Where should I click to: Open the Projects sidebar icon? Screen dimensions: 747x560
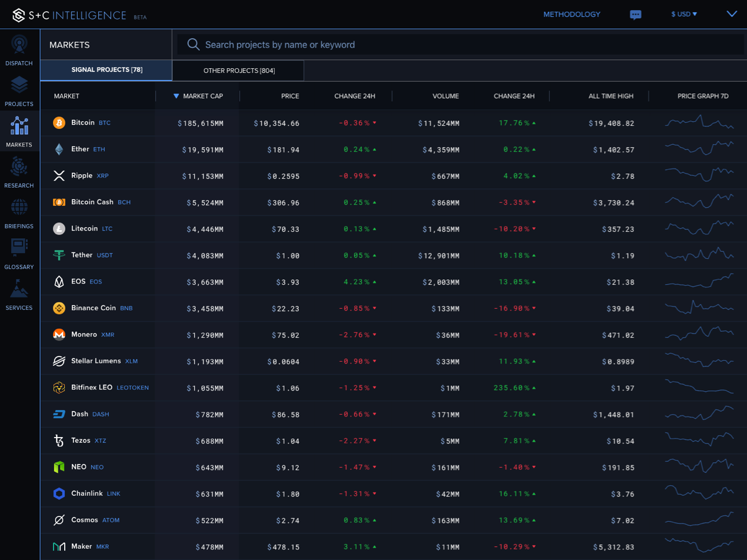click(19, 85)
